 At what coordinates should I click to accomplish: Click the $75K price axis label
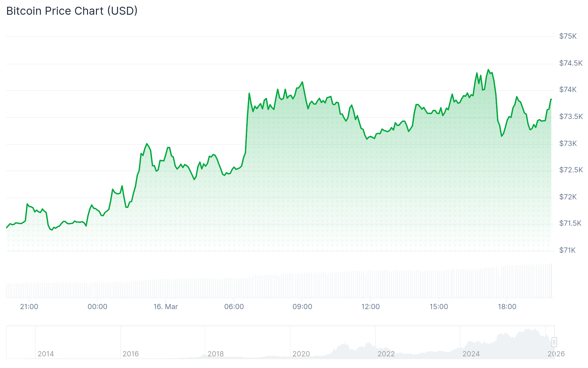click(x=568, y=36)
